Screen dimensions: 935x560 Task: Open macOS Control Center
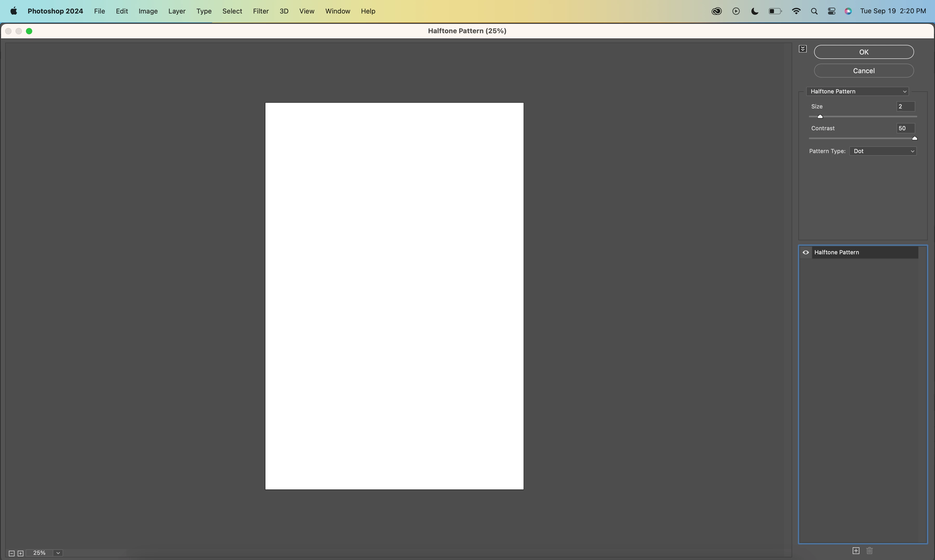pyautogui.click(x=832, y=11)
